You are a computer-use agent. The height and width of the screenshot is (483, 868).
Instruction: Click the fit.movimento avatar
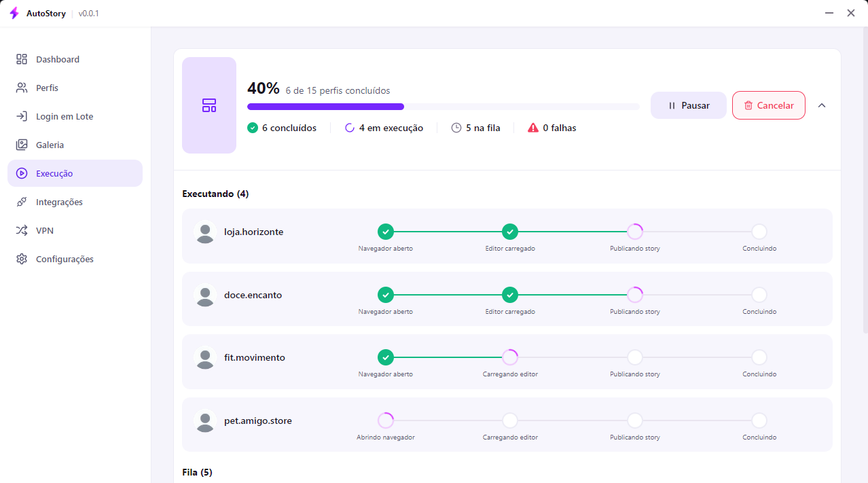point(205,358)
